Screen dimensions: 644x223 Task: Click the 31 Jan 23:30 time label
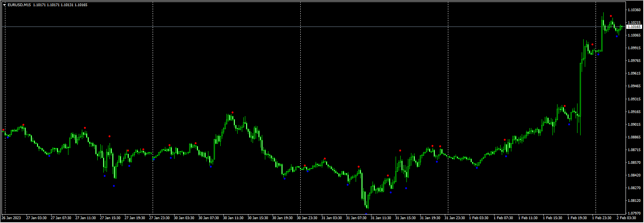[x=454, y=218]
